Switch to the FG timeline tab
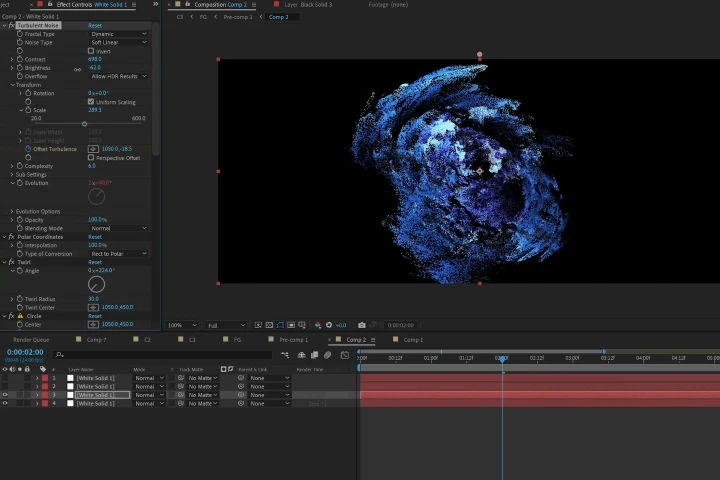 pos(237,340)
